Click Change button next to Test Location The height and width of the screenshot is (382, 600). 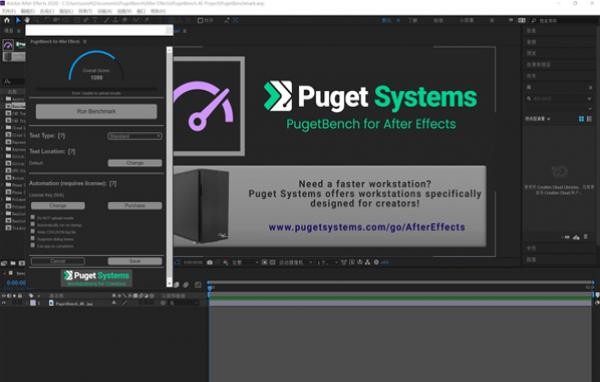coord(135,163)
